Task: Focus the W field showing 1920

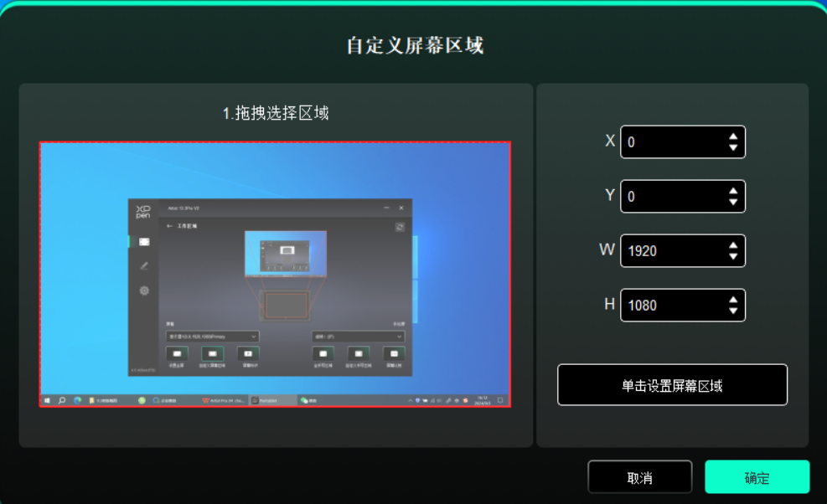Action: tap(670, 251)
